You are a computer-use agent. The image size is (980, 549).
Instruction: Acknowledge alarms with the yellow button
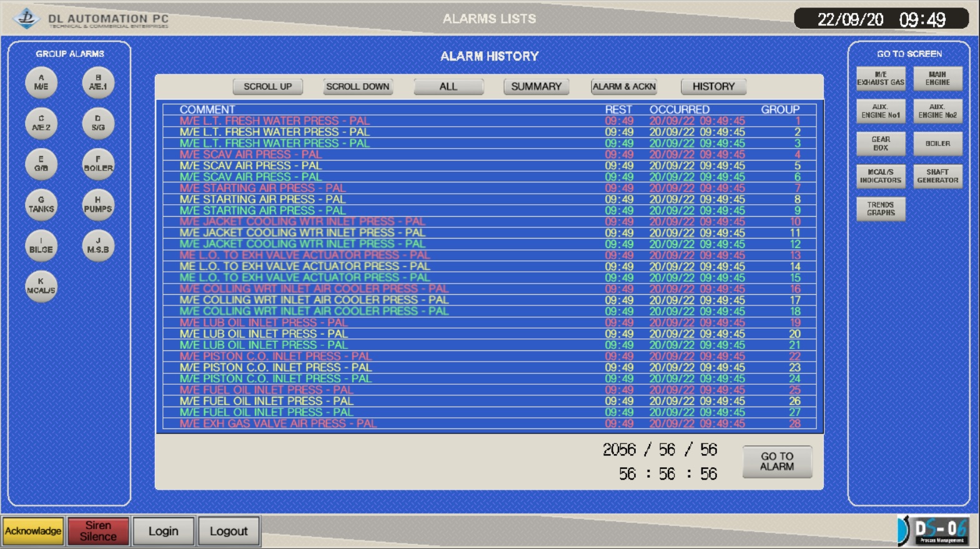[33, 531]
